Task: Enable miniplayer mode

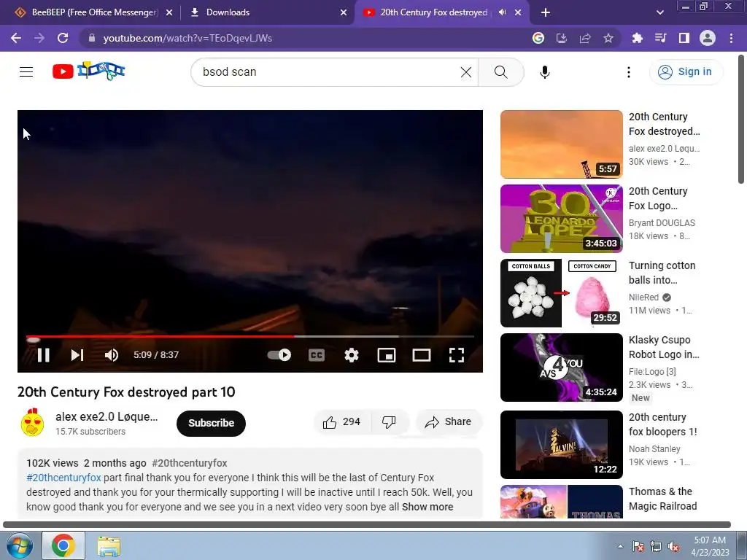Action: point(387,355)
